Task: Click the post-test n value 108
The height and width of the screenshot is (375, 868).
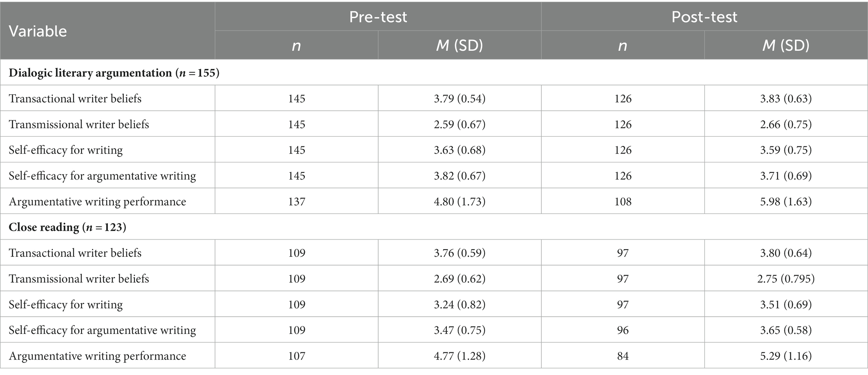Action: (x=623, y=201)
